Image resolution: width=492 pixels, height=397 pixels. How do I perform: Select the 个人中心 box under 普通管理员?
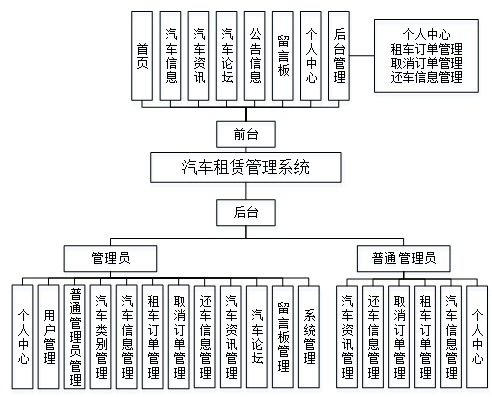pos(477,337)
